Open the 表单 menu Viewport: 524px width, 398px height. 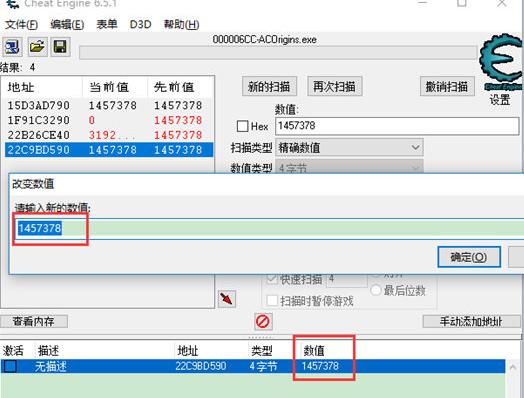tap(107, 24)
